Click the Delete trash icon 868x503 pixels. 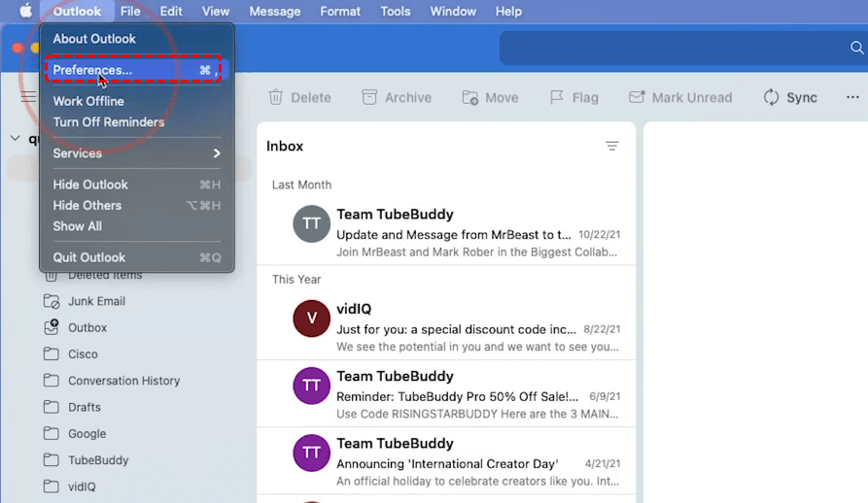point(276,97)
